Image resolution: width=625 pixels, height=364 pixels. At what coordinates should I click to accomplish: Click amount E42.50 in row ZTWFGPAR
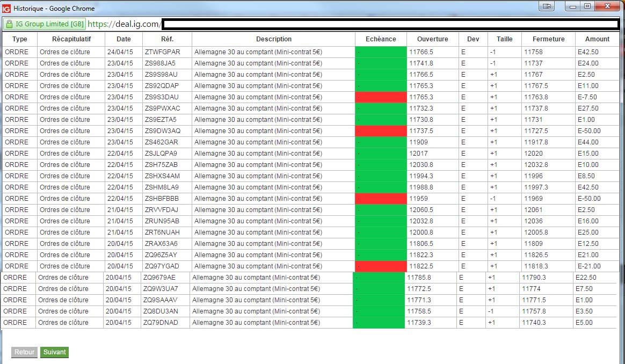tap(588, 52)
